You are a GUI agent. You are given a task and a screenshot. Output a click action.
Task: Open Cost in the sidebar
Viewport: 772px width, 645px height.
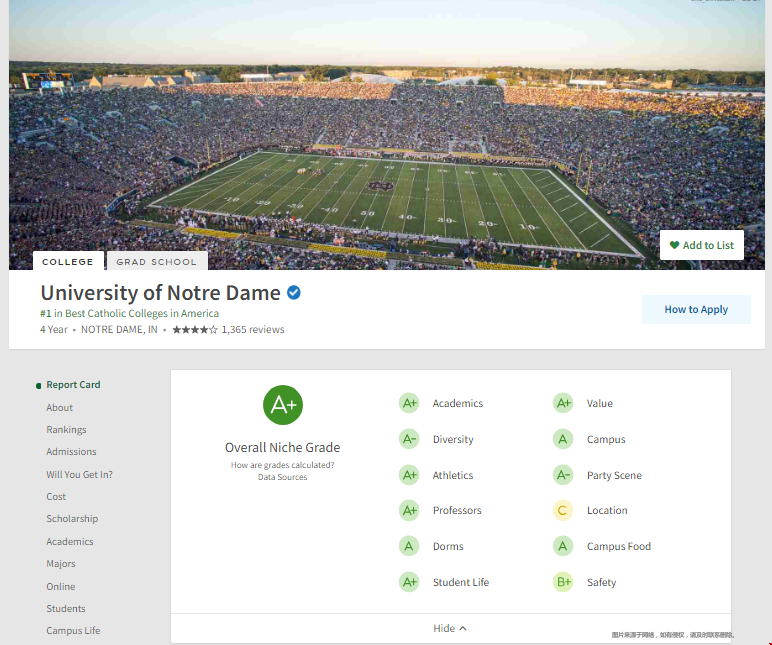click(x=56, y=496)
